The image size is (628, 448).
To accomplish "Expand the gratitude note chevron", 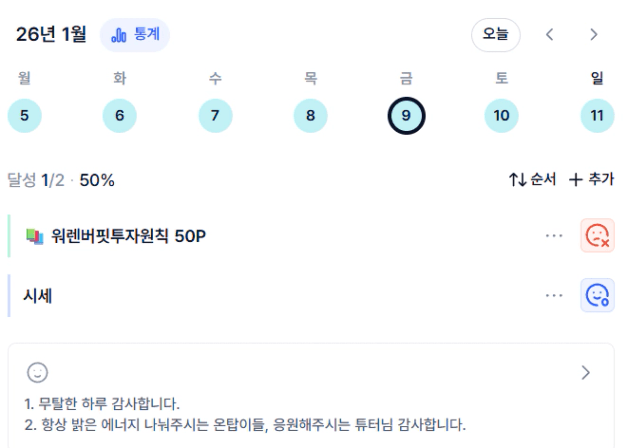I will pyautogui.click(x=586, y=373).
